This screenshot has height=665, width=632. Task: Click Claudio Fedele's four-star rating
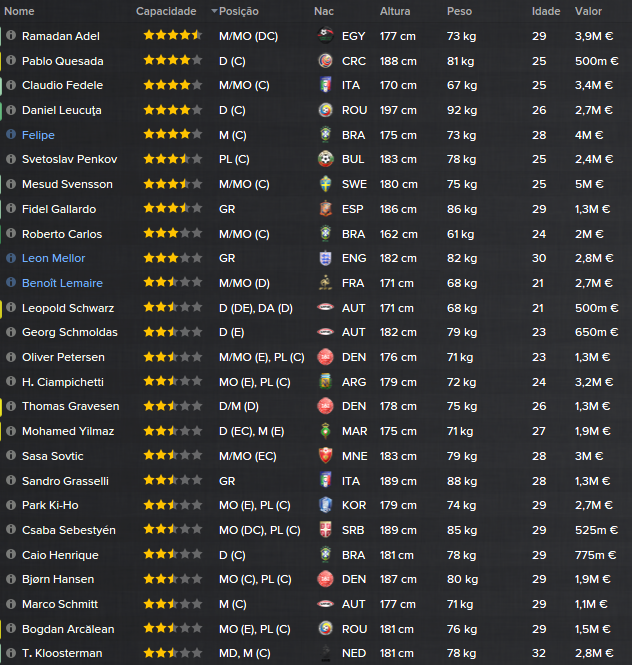pyautogui.click(x=173, y=85)
